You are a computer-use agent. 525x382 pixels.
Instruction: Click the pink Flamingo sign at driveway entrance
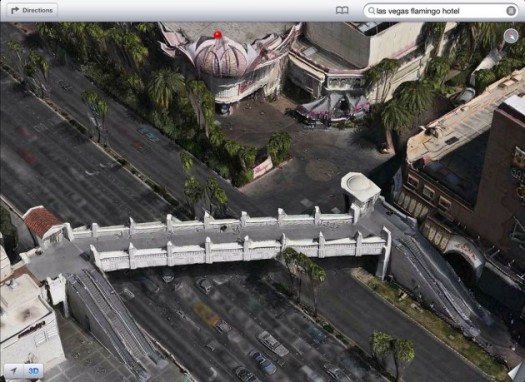[x=263, y=167]
